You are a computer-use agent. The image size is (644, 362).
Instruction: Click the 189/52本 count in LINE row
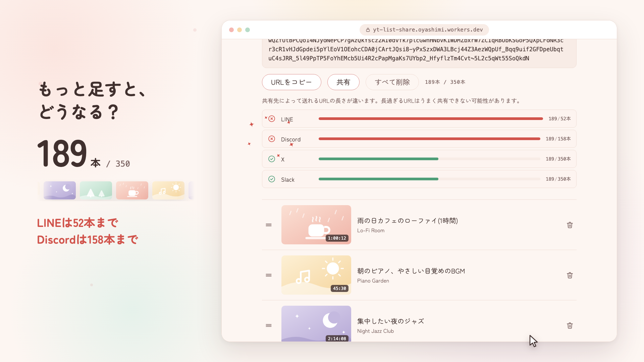[559, 119]
